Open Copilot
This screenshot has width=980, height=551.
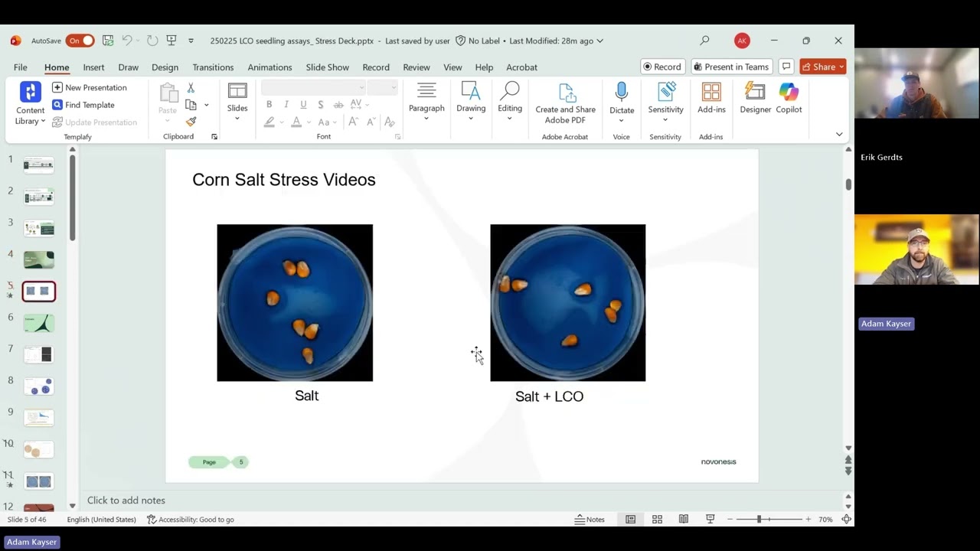(789, 99)
